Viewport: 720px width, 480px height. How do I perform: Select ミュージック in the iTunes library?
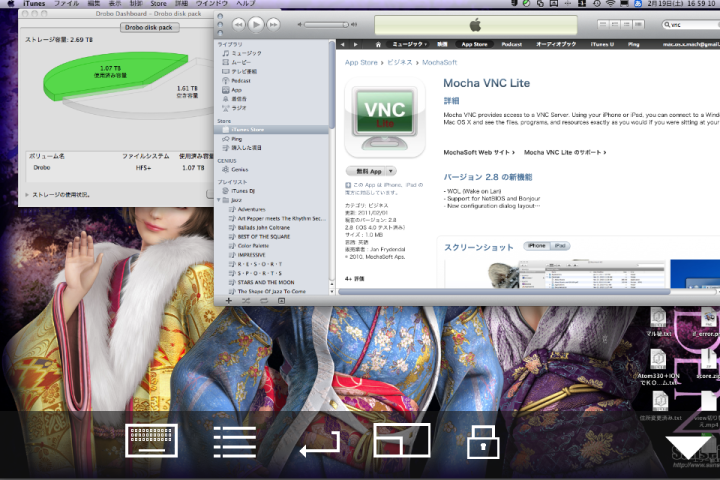(246, 53)
